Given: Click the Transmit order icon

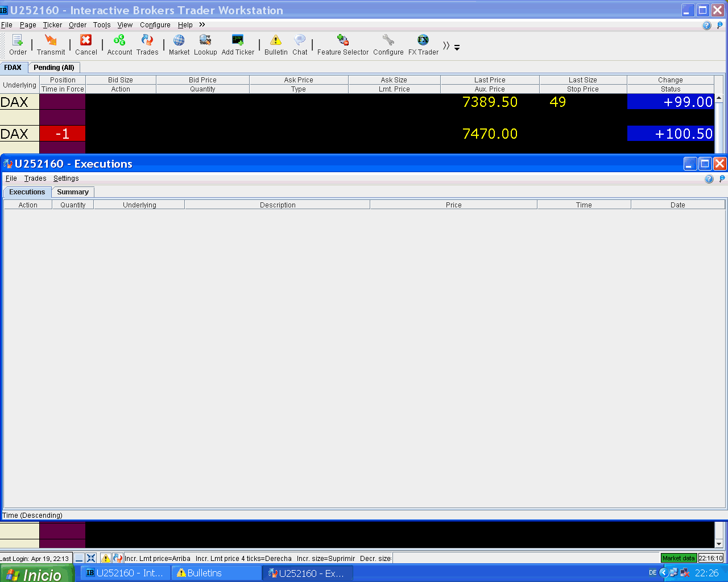Looking at the screenshot, I should tap(51, 44).
